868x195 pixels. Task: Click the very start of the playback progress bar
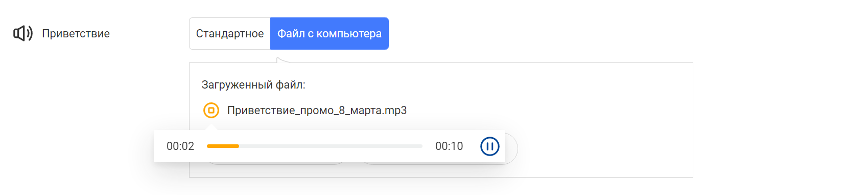(208, 146)
